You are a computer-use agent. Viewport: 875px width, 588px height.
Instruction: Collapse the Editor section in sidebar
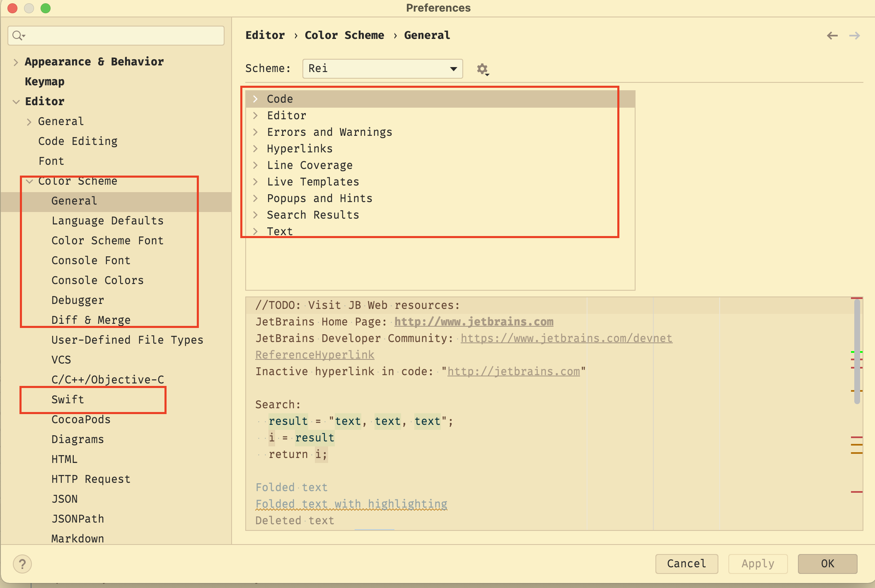(16, 102)
